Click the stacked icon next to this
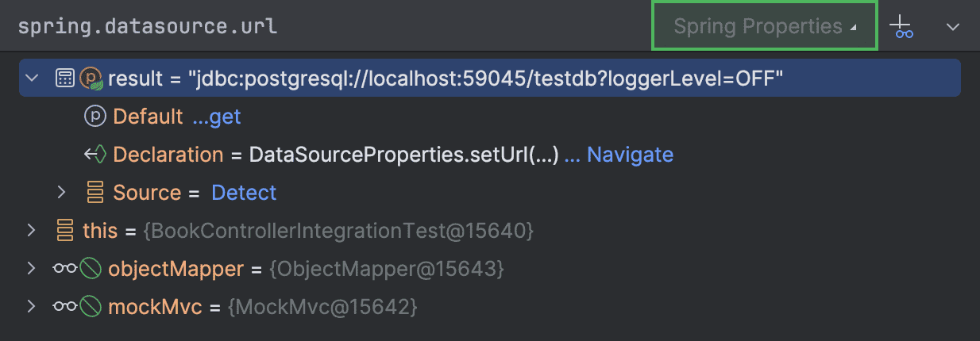 coord(64,231)
